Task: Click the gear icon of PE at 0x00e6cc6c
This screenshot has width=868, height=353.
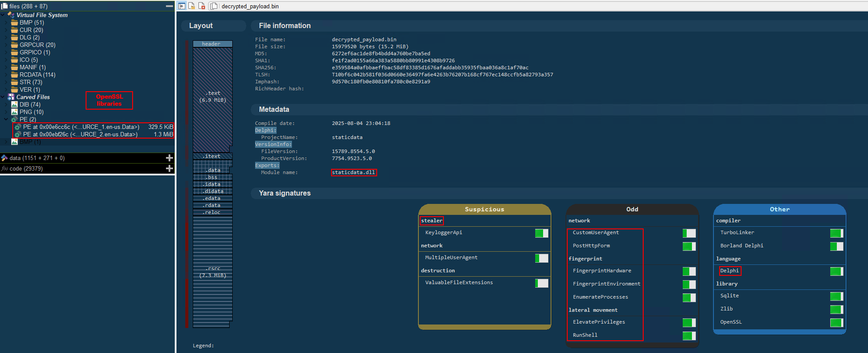Action: click(x=18, y=127)
